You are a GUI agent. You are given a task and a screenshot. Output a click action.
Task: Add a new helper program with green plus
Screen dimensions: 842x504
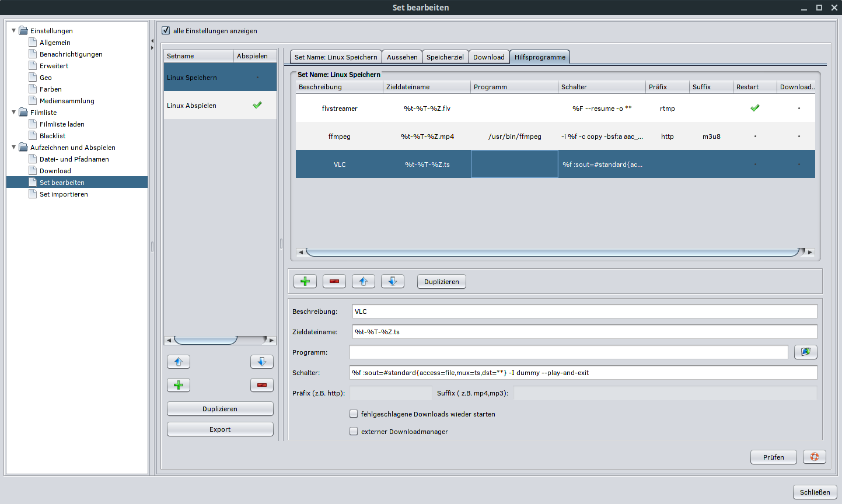(x=305, y=281)
